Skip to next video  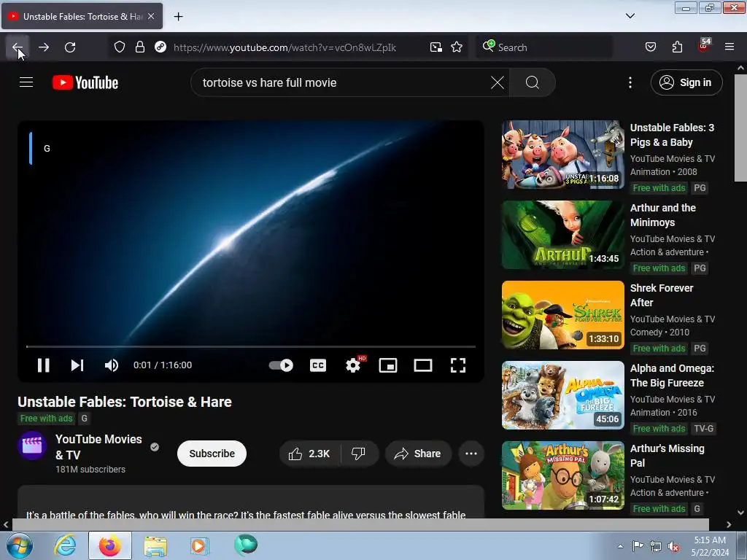(x=77, y=365)
